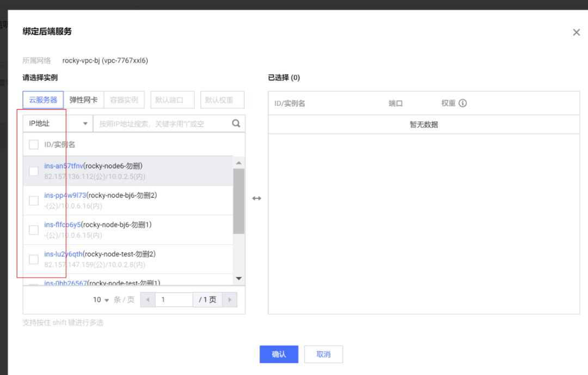Click the search magnifier icon

[x=236, y=124]
